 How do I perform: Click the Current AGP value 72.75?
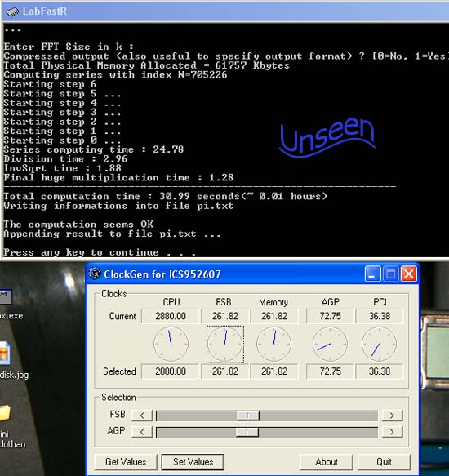(330, 316)
